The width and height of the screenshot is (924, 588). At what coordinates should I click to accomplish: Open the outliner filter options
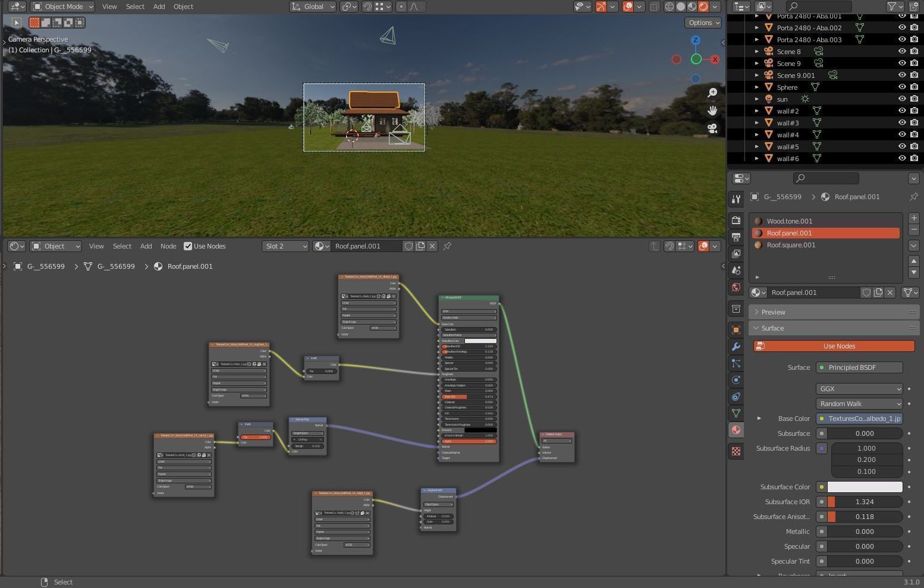pos(895,7)
